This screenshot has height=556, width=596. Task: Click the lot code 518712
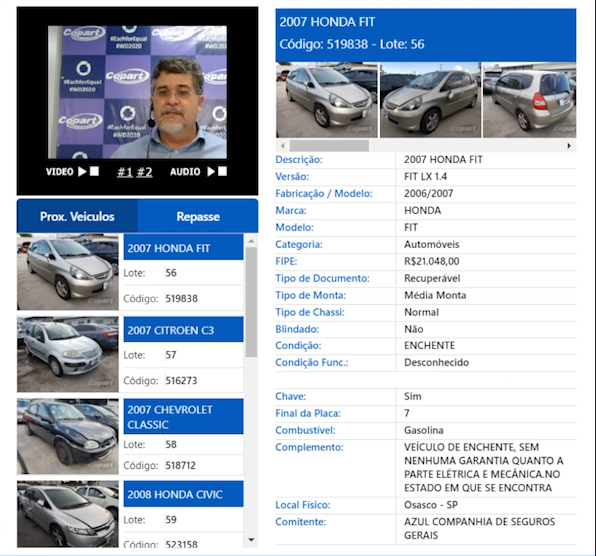coord(181,465)
